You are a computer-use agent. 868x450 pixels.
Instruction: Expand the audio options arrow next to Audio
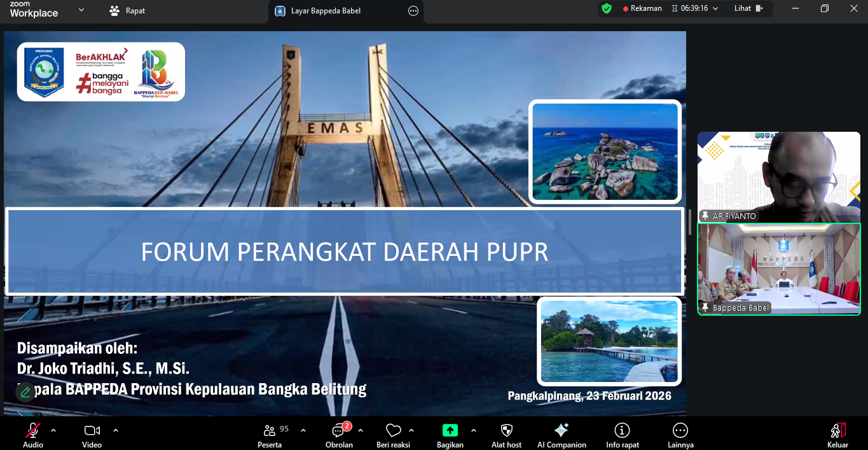pos(53,430)
